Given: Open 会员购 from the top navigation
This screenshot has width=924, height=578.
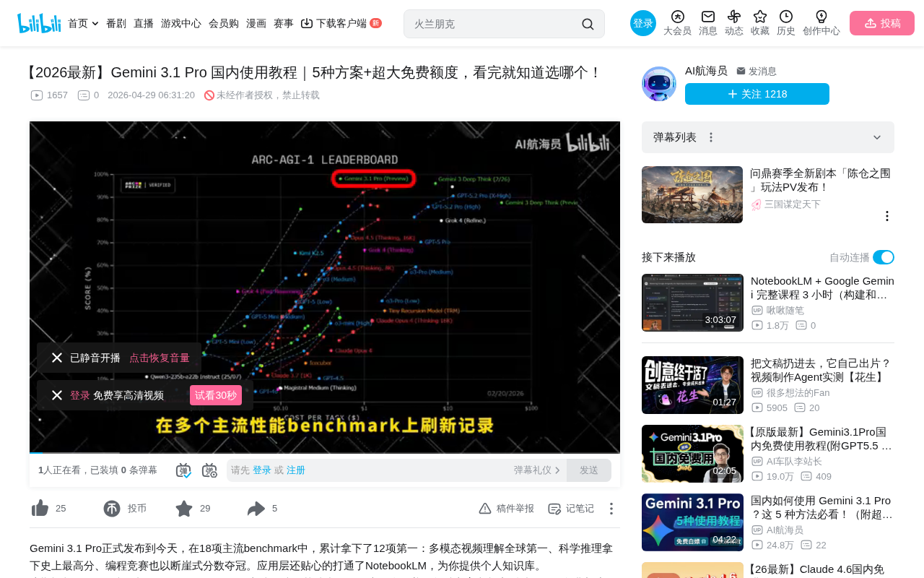Looking at the screenshot, I should pyautogui.click(x=224, y=23).
